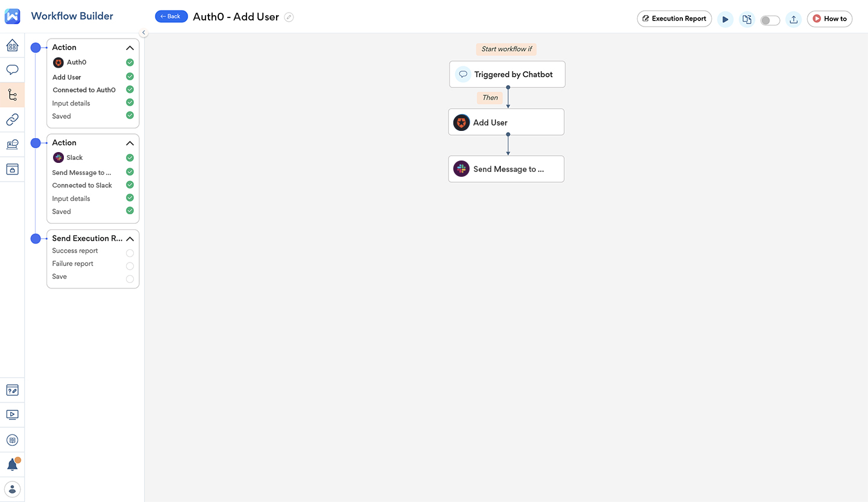Open the user profile icon
The image size is (868, 502).
[x=12, y=489]
